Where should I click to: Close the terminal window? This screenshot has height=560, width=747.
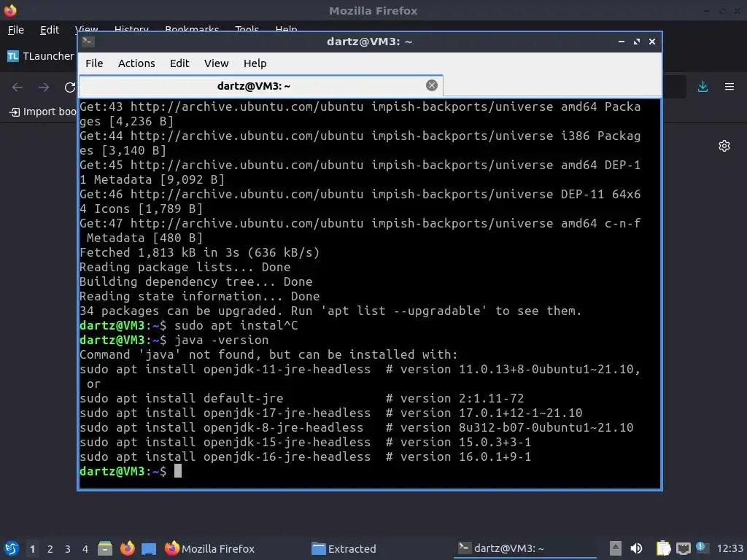[652, 42]
